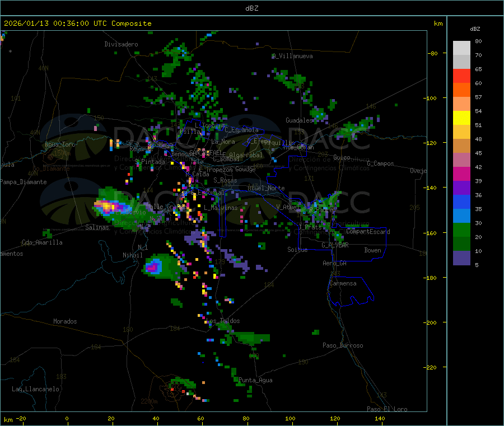Click the blue-magenta storm cell east of Nihuil
504x426 pixels.
pyautogui.click(x=153, y=266)
